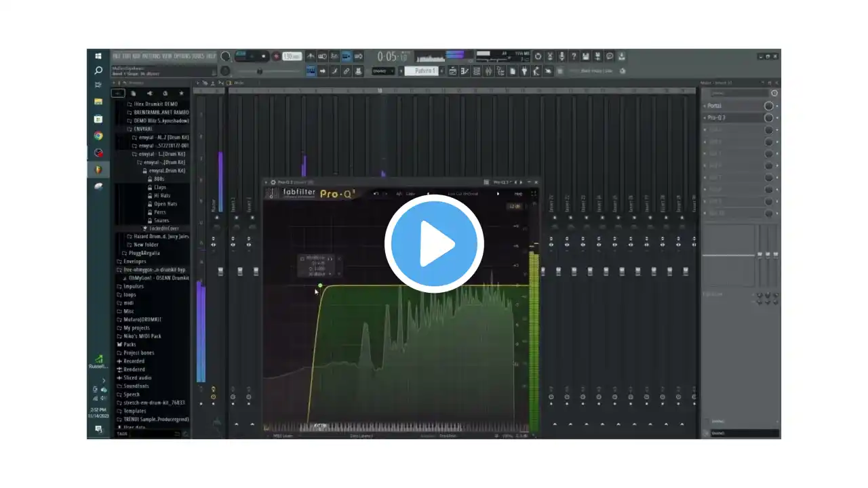Open the EDIT menu
The height and width of the screenshot is (488, 868).
126,56
